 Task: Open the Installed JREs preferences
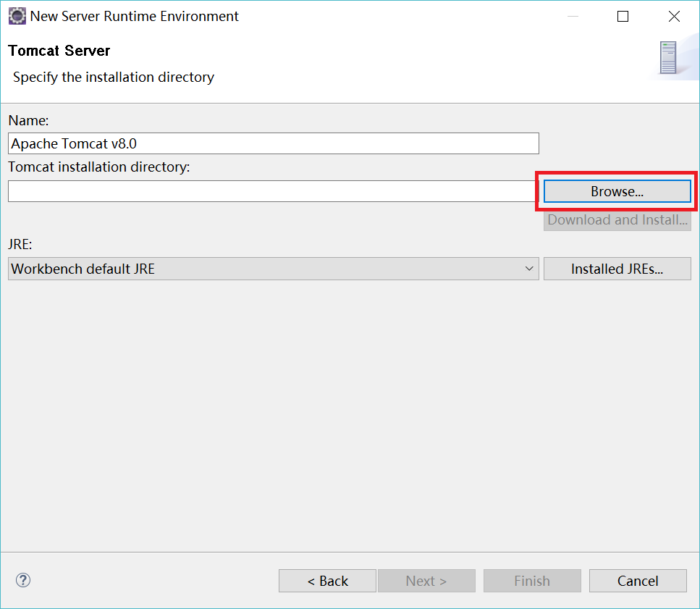pos(617,269)
